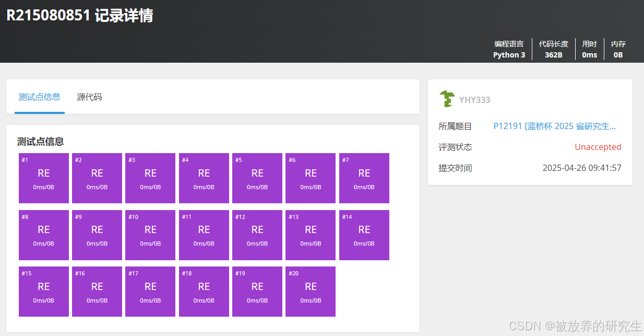Click the 0ms time used value
The width and height of the screenshot is (644, 336).
[x=590, y=55]
